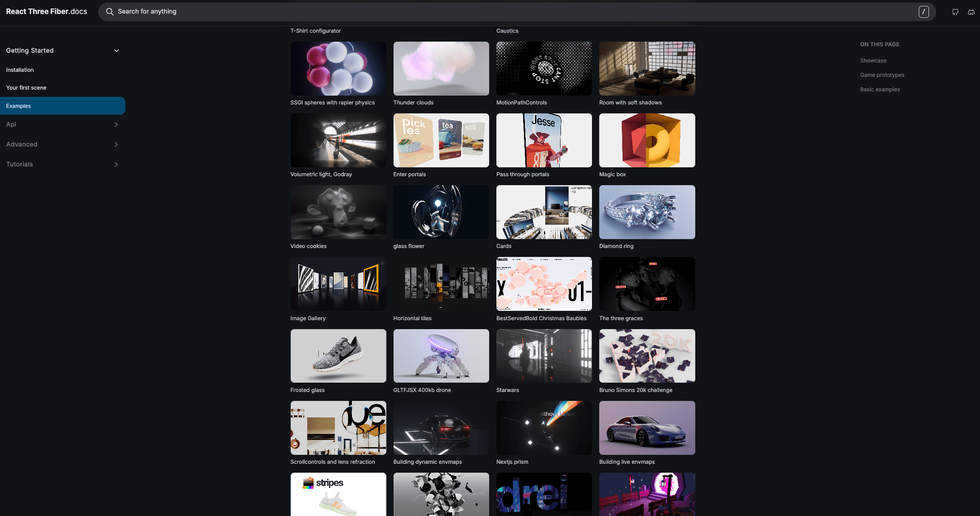This screenshot has height=516, width=980.
Task: Click the Installation nav link
Action: tap(20, 69)
